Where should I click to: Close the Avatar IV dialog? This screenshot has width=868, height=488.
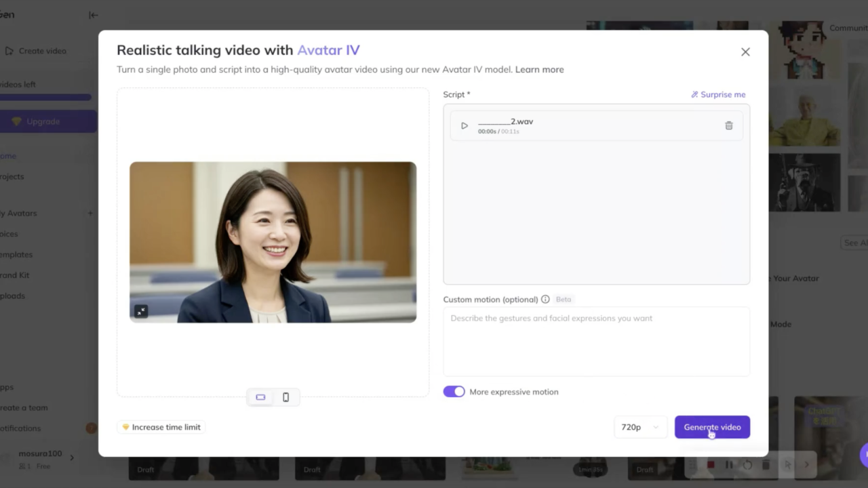(745, 52)
